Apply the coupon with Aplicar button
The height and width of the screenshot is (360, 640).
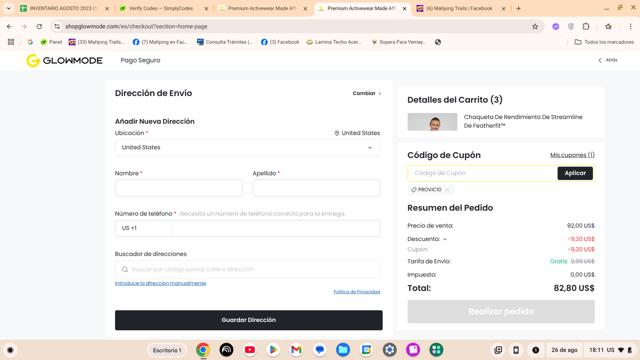575,173
